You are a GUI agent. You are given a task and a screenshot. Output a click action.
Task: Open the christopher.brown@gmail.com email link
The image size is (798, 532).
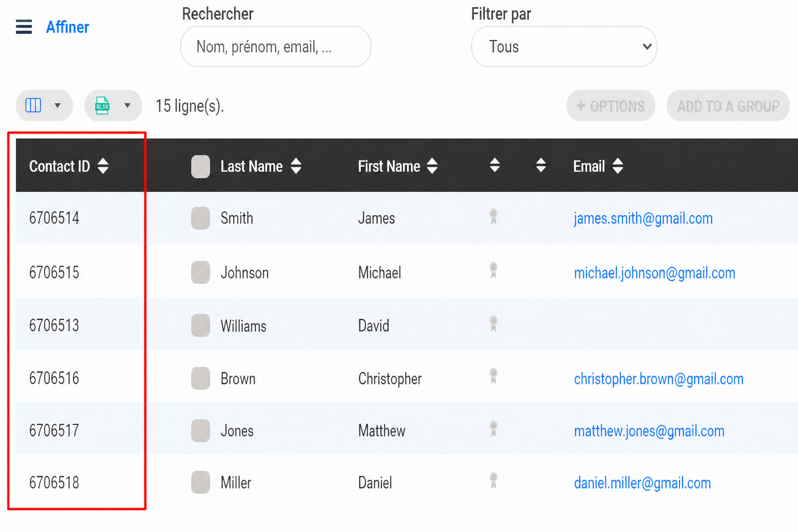point(659,379)
